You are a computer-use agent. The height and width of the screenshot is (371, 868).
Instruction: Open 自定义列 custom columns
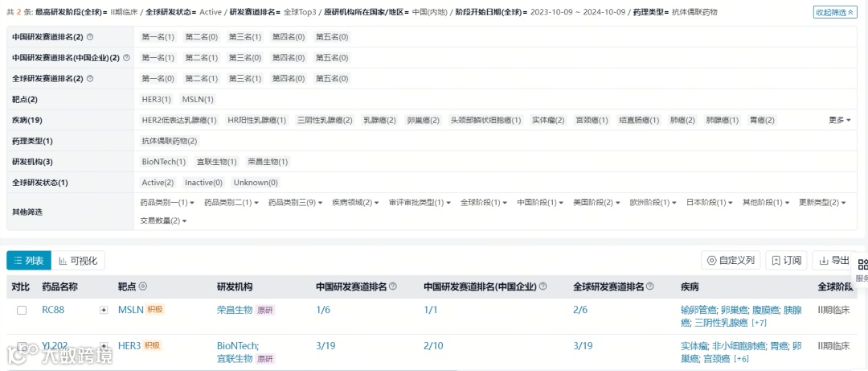point(731,260)
